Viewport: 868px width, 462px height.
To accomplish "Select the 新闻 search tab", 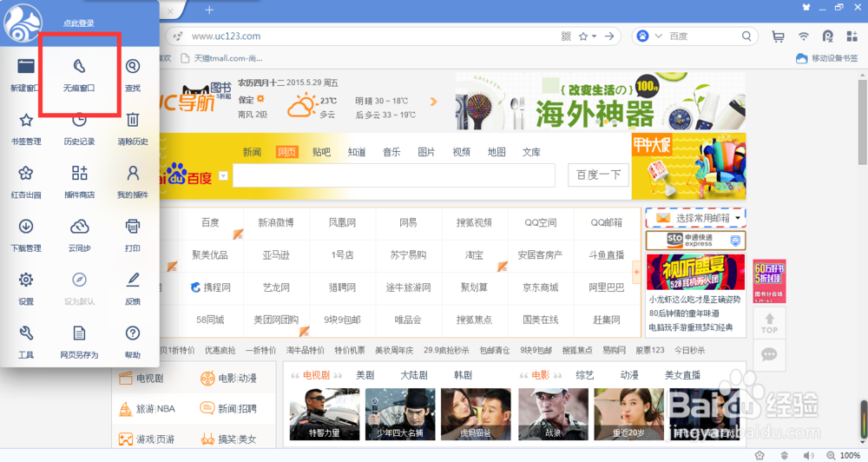I will coord(252,152).
